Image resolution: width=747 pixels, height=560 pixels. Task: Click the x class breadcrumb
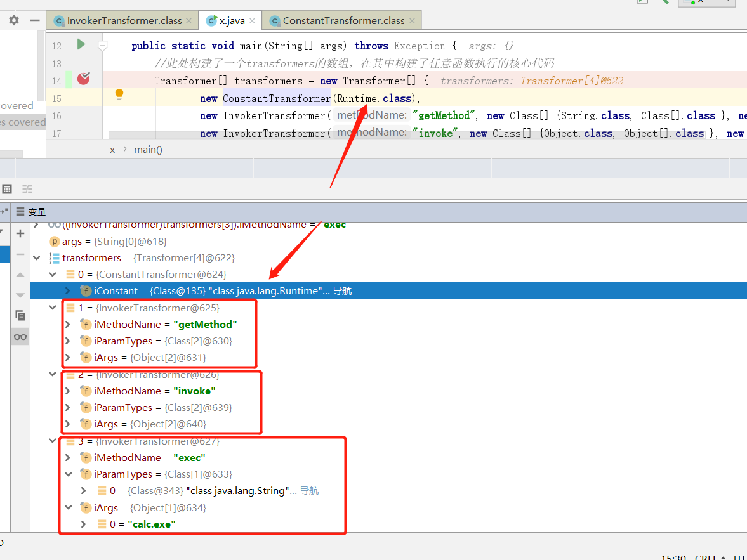[112, 150]
